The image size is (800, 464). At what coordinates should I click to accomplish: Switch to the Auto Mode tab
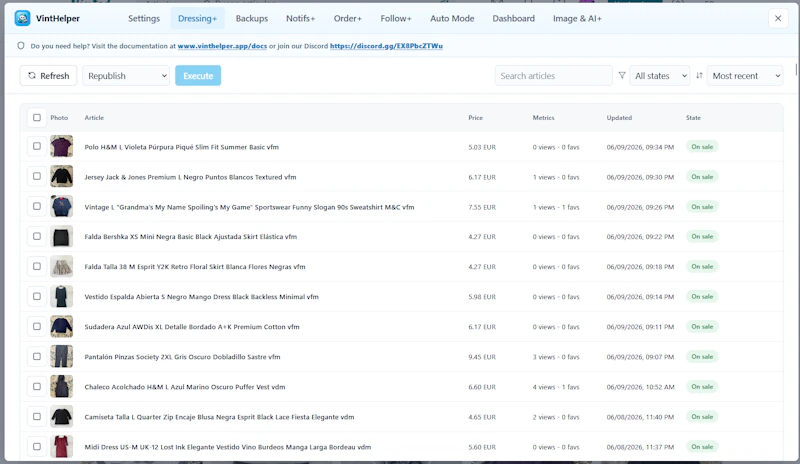pos(452,18)
